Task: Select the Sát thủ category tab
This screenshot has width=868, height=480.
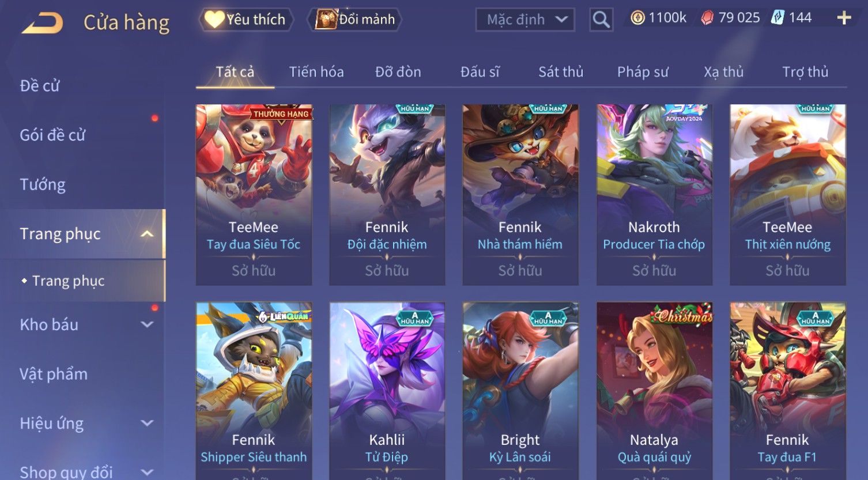Action: (561, 72)
